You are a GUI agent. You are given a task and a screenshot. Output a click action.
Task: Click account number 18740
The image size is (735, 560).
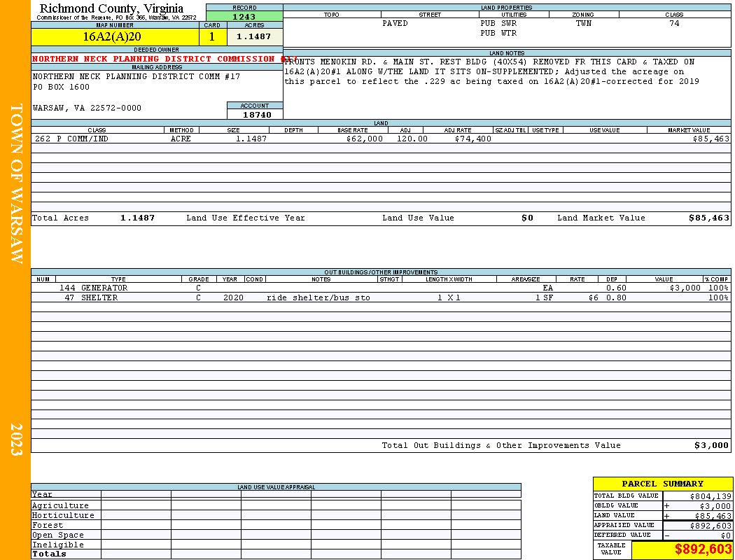point(257,115)
